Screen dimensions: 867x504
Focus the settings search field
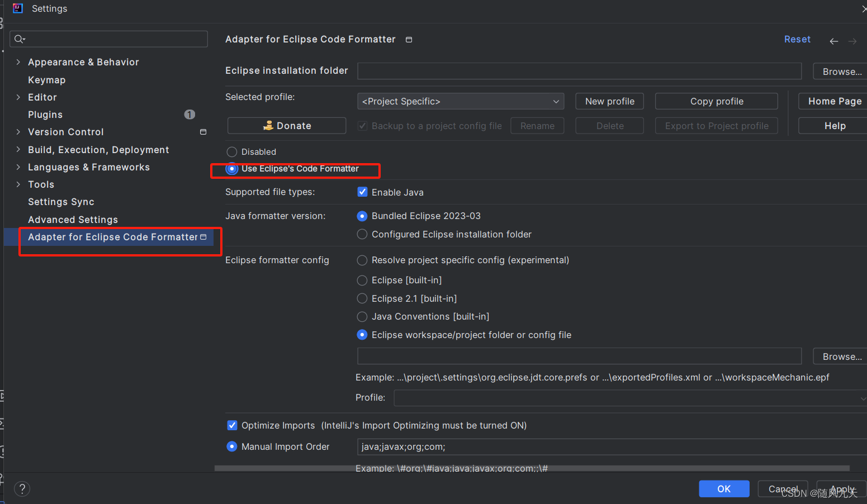(109, 39)
